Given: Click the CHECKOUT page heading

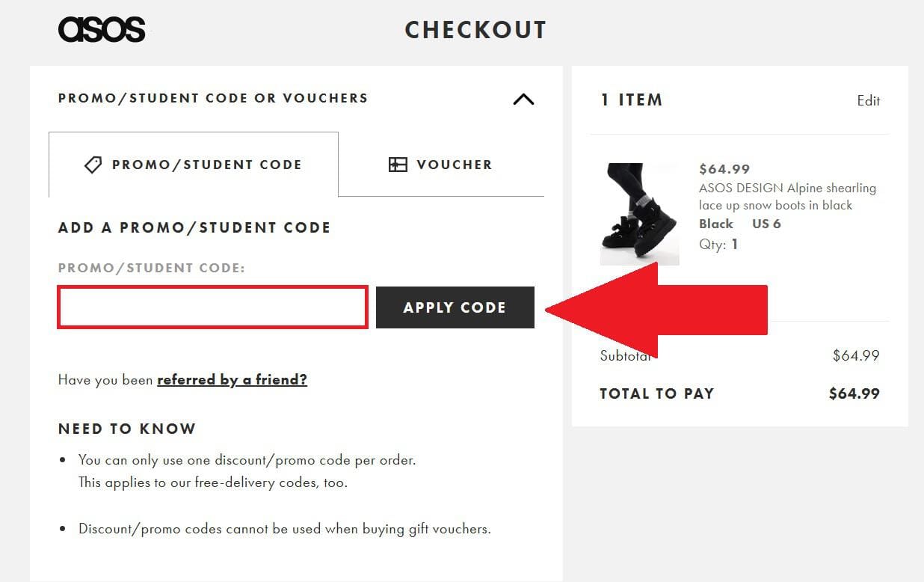Looking at the screenshot, I should click(x=475, y=30).
